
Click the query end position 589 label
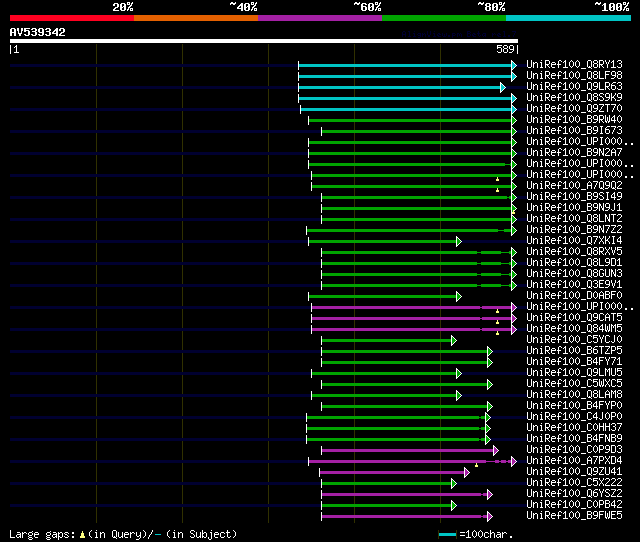click(505, 49)
